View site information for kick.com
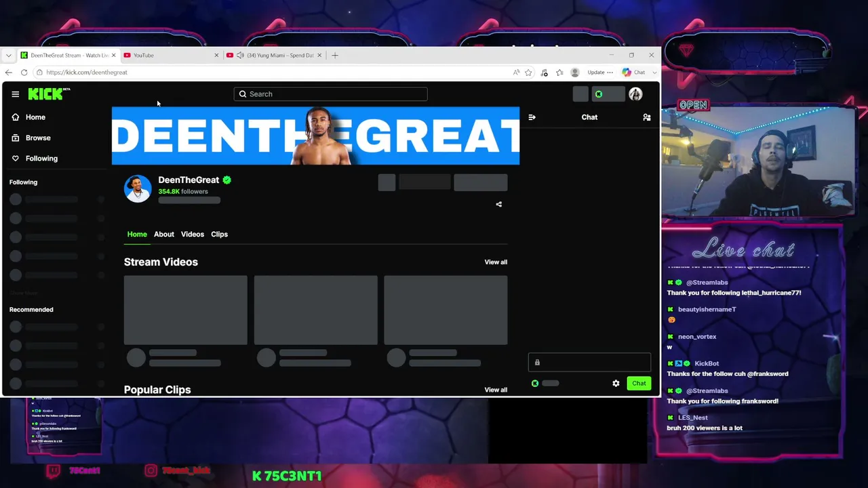The image size is (868, 488). (x=39, y=73)
